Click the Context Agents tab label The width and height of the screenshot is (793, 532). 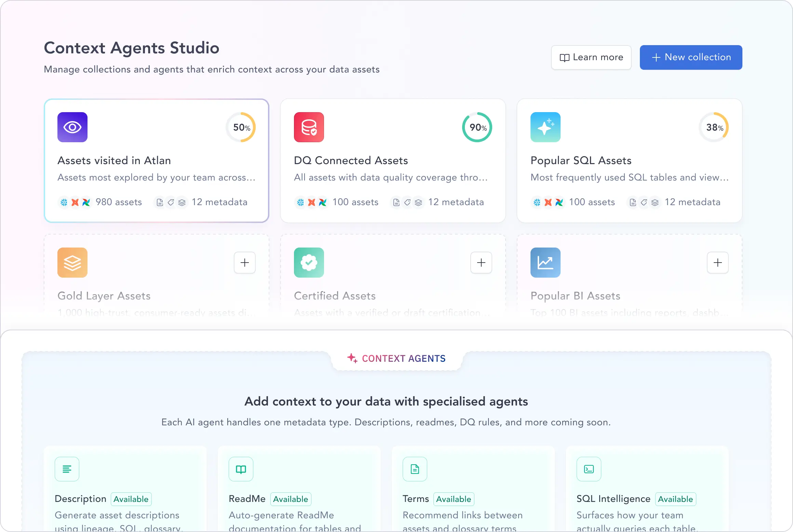396,358
